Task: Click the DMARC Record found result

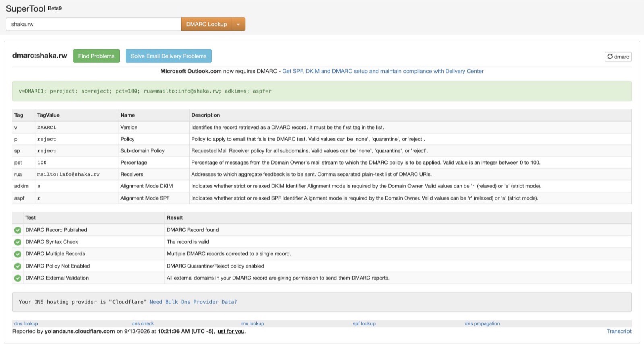Action: click(x=193, y=230)
